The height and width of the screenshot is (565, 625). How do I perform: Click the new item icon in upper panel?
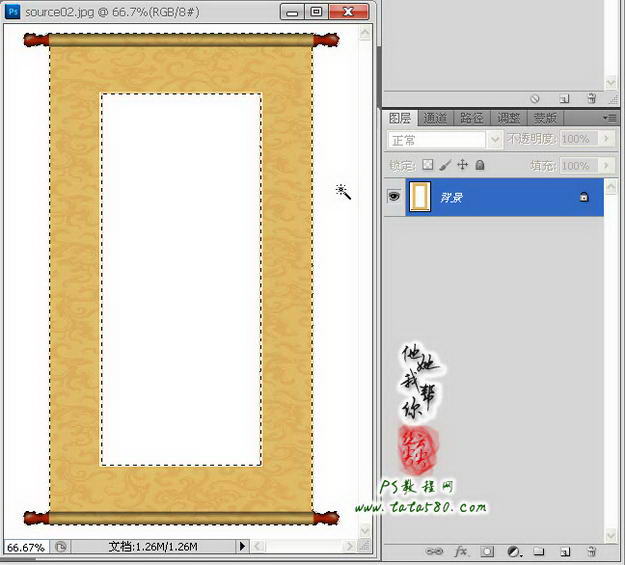[564, 98]
